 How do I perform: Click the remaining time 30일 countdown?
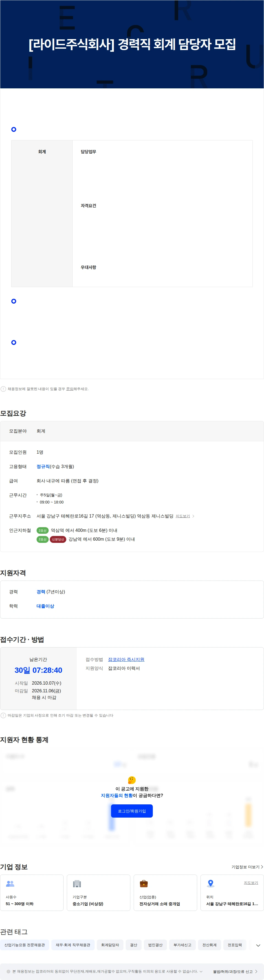(x=38, y=670)
